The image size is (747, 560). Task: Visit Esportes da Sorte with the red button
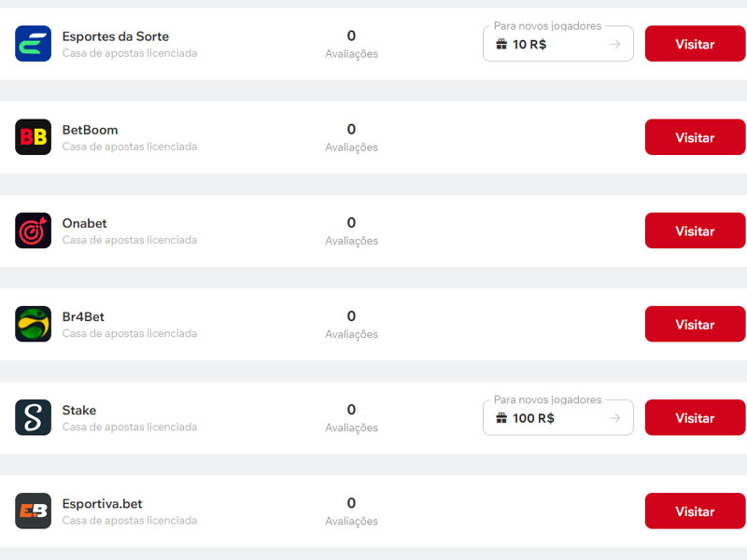click(x=695, y=43)
